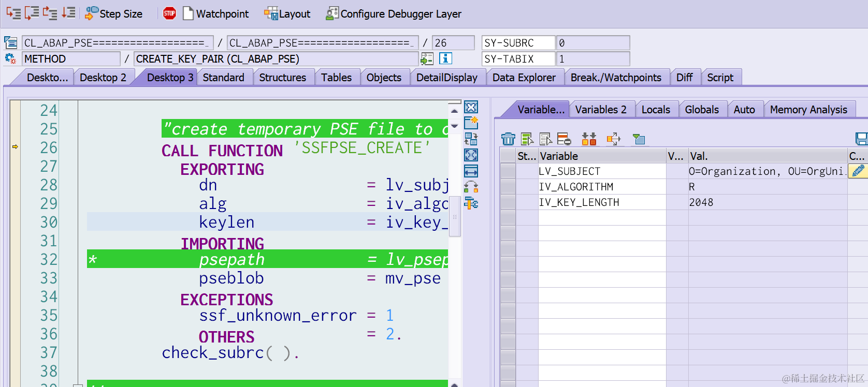This screenshot has width=868, height=387.
Task: Switch to Desktop 2 tab
Action: click(103, 78)
